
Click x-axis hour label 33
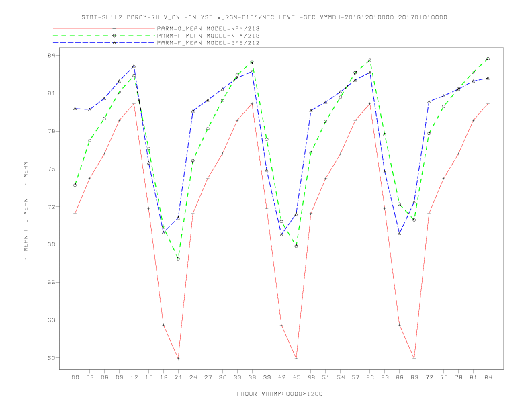[237, 377]
